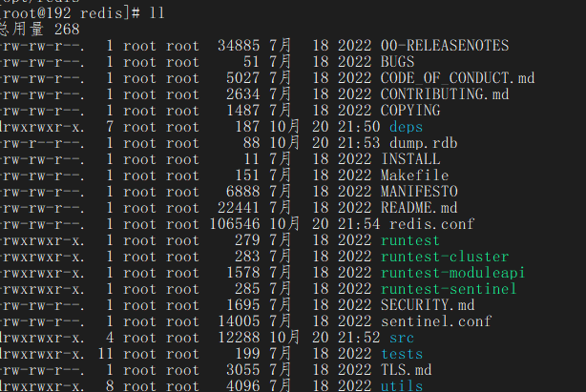586x392 pixels.
Task: Select file size 14005 of sentinel.conf
Action: [239, 321]
